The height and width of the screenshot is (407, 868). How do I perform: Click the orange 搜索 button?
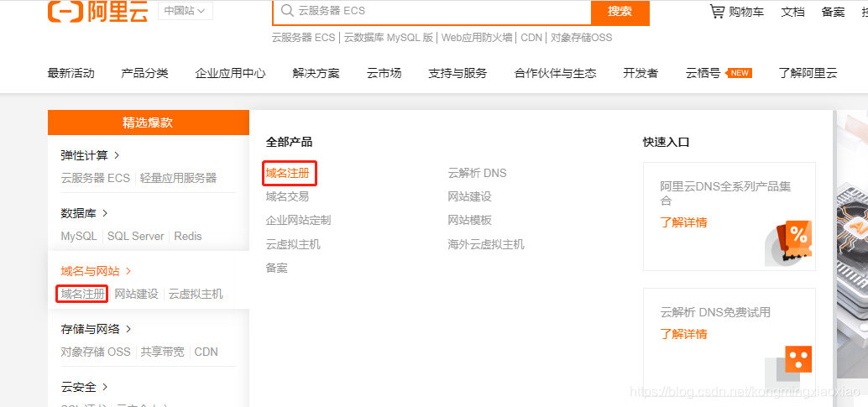[620, 12]
